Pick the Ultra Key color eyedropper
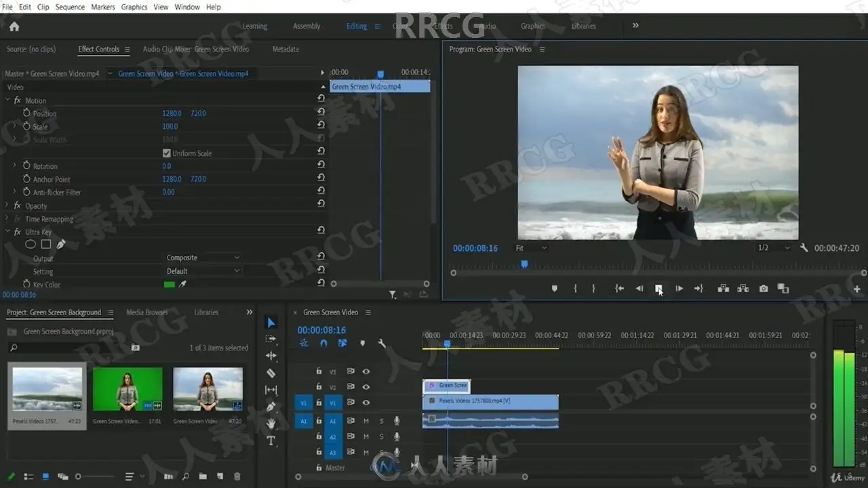The height and width of the screenshot is (488, 868). click(x=182, y=285)
